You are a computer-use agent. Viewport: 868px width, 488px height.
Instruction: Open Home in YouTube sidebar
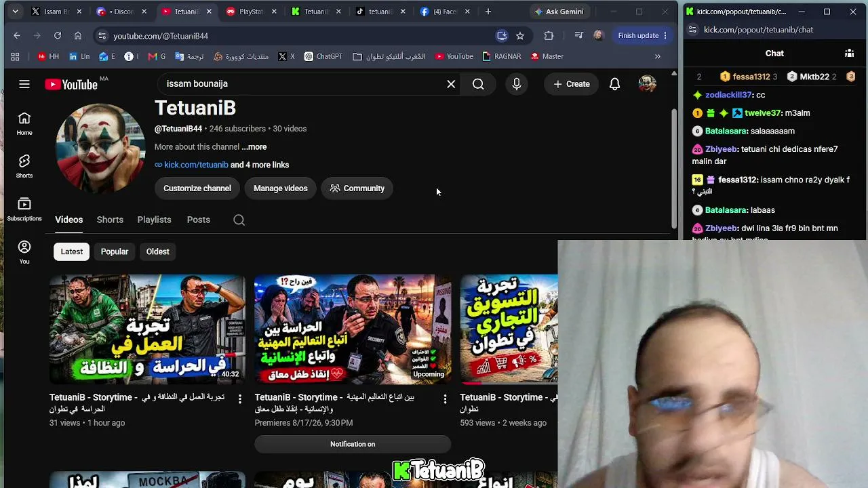coord(24,124)
